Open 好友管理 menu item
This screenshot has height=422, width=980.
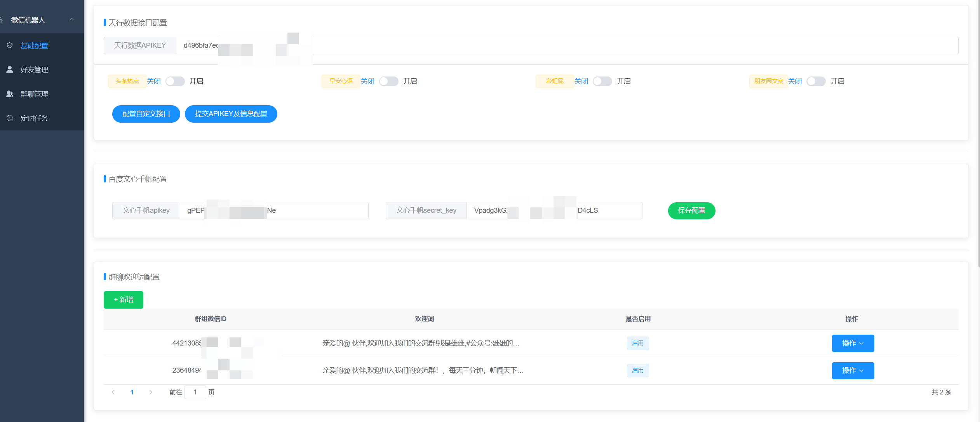pyautogui.click(x=42, y=69)
